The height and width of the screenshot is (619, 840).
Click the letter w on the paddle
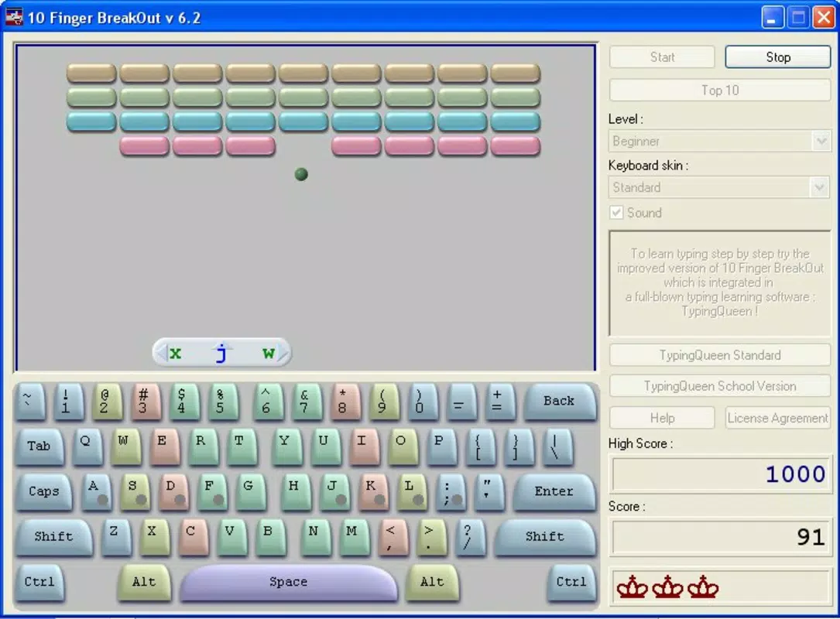click(x=269, y=353)
